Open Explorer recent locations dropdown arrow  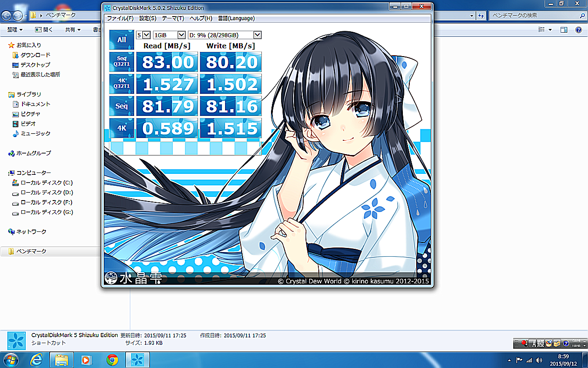(x=26, y=16)
